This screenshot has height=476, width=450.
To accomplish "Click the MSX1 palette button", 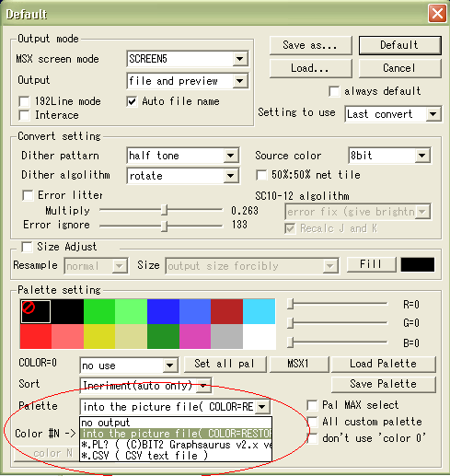I will pos(298,364).
